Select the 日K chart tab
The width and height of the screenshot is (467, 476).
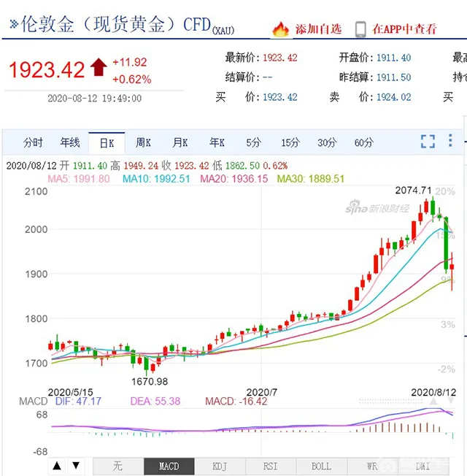pyautogui.click(x=107, y=143)
